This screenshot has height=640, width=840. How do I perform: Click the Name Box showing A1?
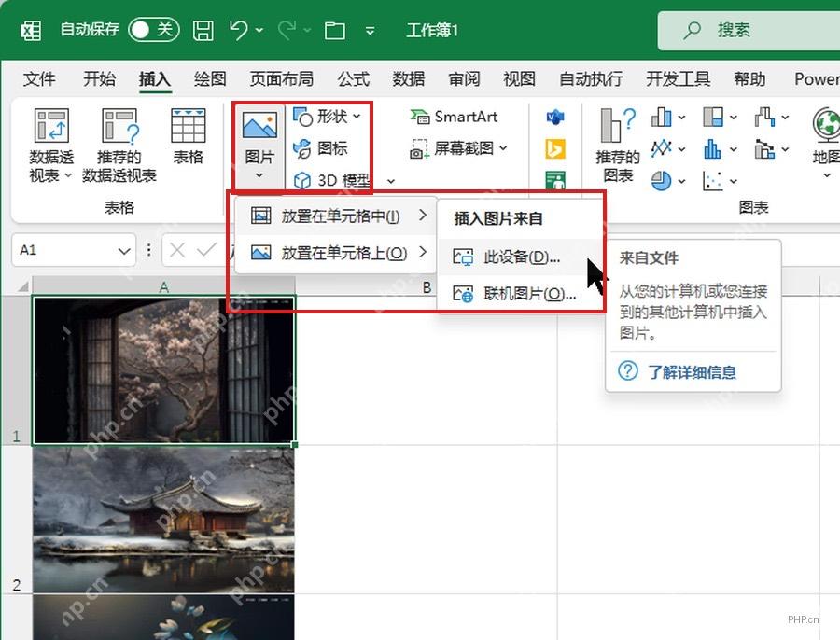coord(75,250)
